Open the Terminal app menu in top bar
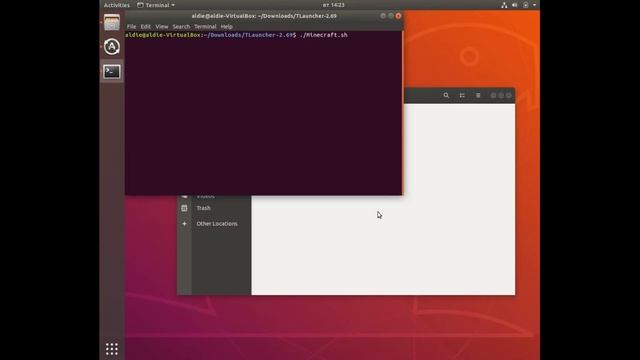 156,5
